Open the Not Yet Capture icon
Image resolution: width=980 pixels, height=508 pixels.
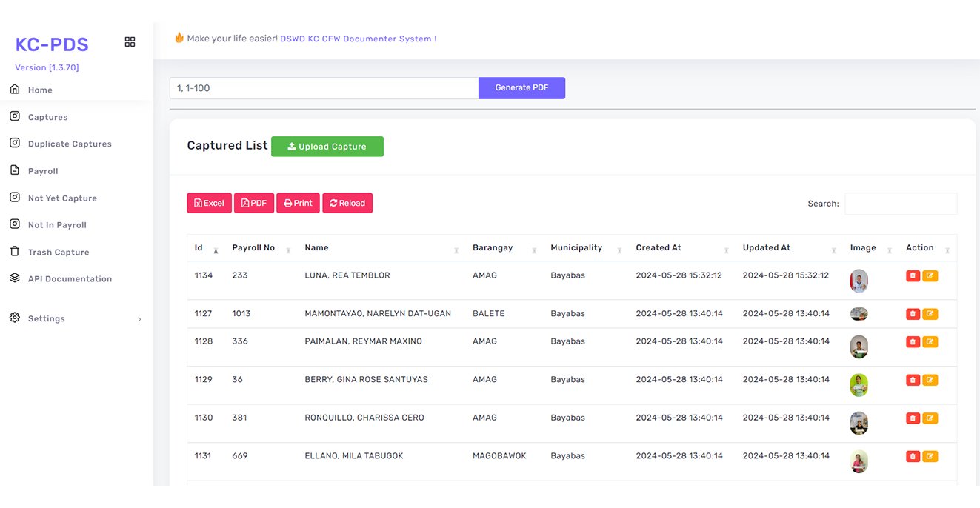click(13, 198)
